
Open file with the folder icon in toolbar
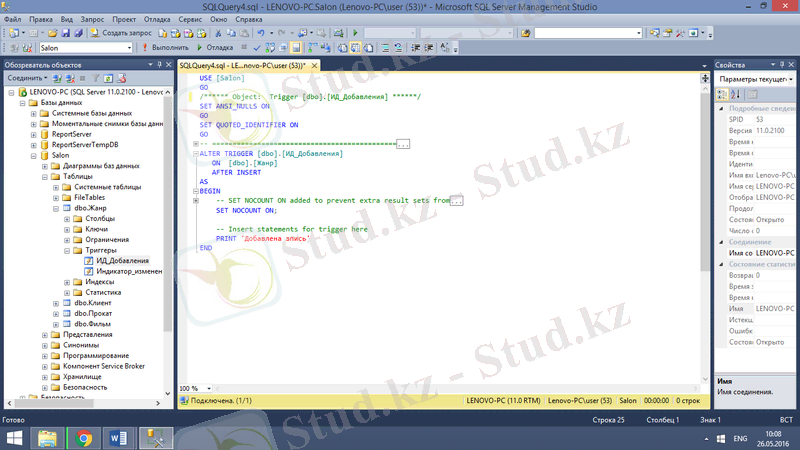tap(53, 33)
